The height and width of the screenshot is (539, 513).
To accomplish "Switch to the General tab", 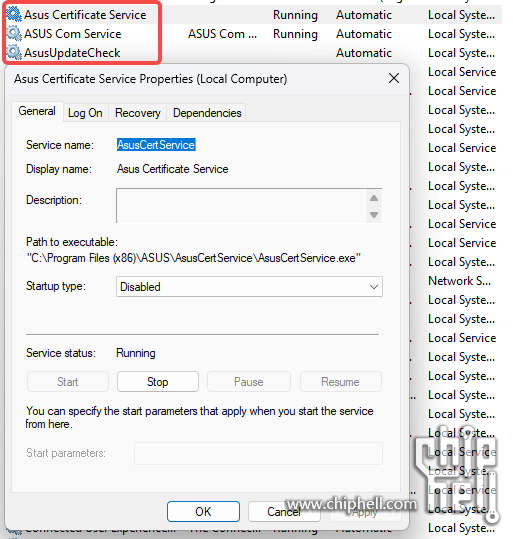I will 37,111.
